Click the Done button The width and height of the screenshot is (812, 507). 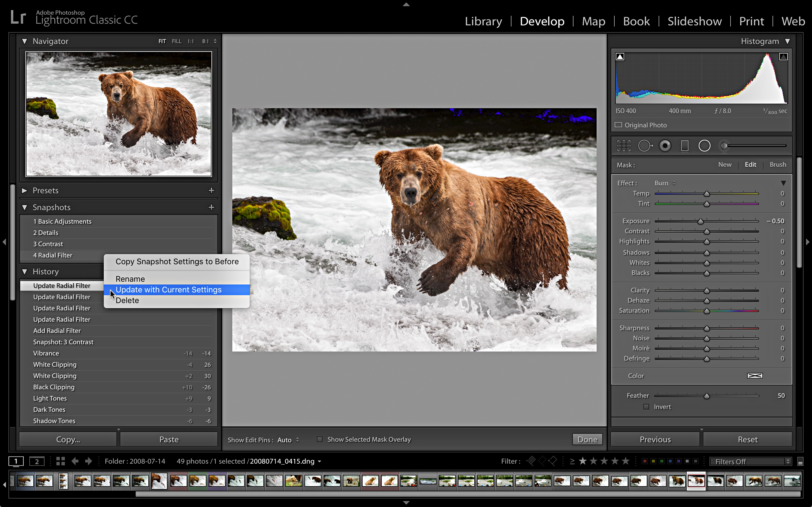[x=587, y=439]
